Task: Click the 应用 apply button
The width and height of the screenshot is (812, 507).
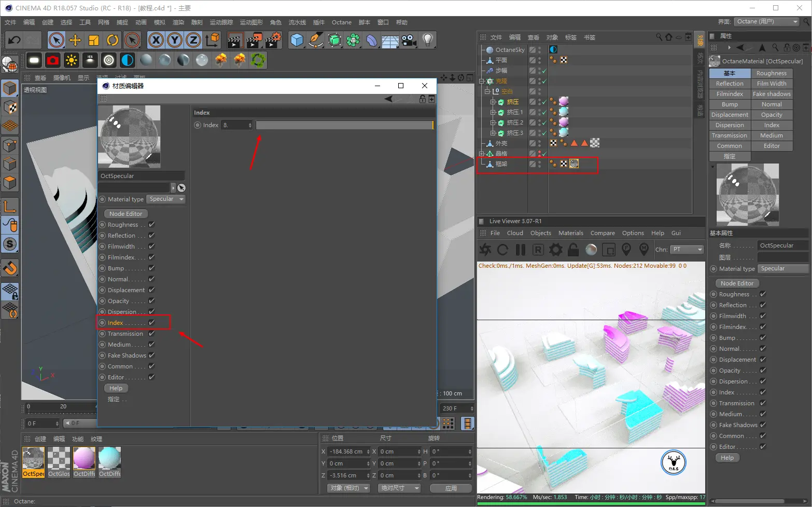Action: pyautogui.click(x=451, y=488)
